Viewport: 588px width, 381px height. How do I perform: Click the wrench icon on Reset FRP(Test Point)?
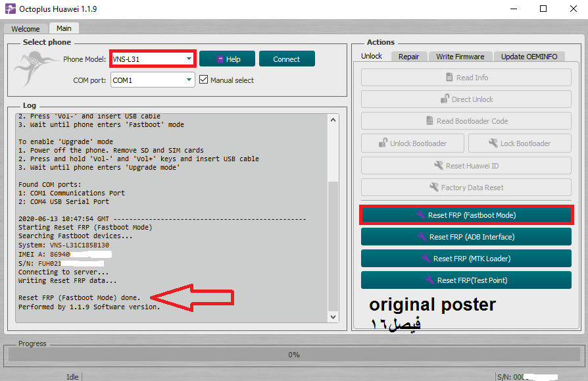430,280
